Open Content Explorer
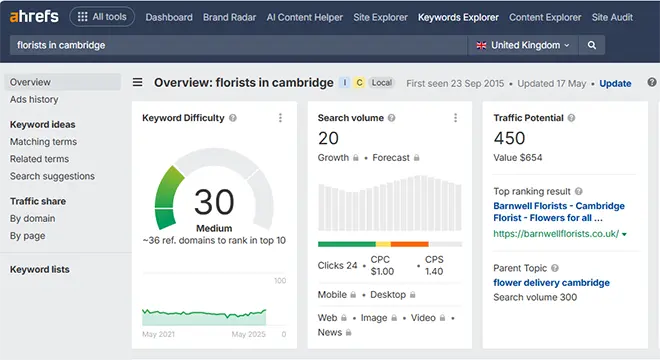Viewport: 660px width, 360px height. [545, 17]
